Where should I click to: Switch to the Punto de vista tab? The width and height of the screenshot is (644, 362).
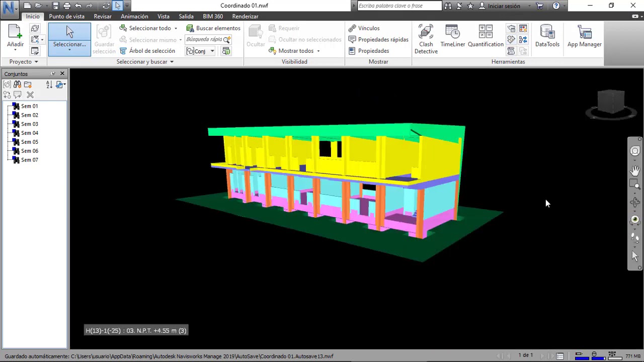tap(66, 16)
